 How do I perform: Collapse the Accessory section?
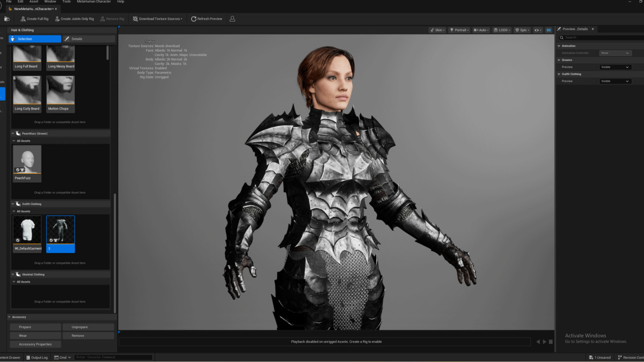point(10,317)
